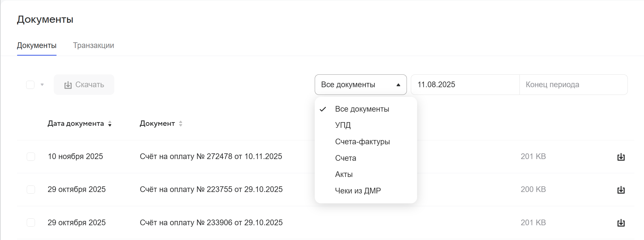Filter documents by Акты
The height and width of the screenshot is (240, 644).
point(344,174)
